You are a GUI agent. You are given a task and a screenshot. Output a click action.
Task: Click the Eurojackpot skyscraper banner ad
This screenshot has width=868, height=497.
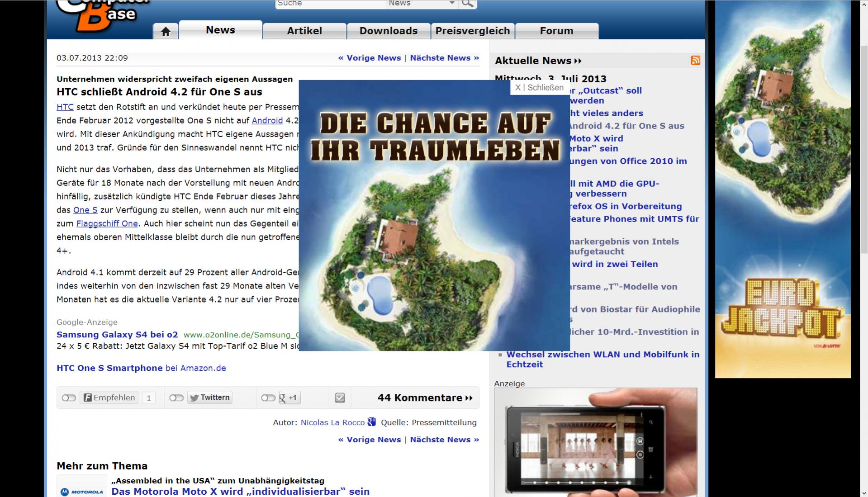783,189
